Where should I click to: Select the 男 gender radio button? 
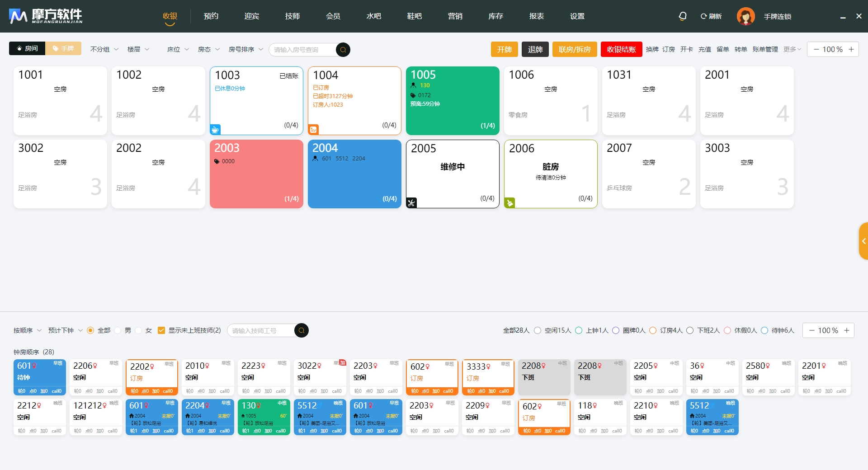point(118,331)
